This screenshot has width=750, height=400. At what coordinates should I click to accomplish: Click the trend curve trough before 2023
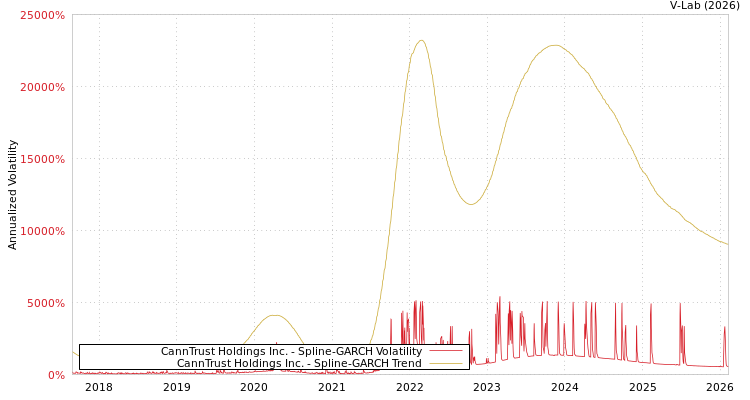coord(471,204)
